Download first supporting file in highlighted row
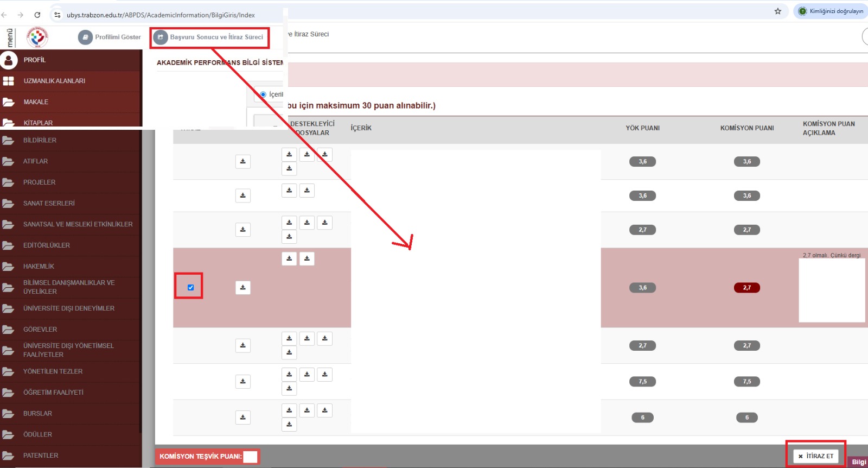This screenshot has width=868, height=468. 289,259
